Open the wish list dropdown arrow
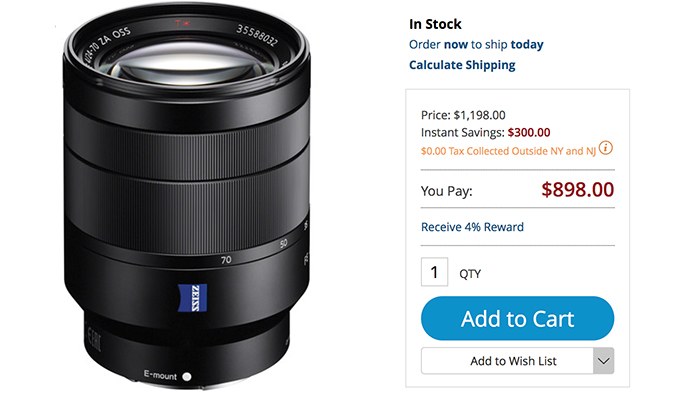The height and width of the screenshot is (394, 700). tap(604, 361)
